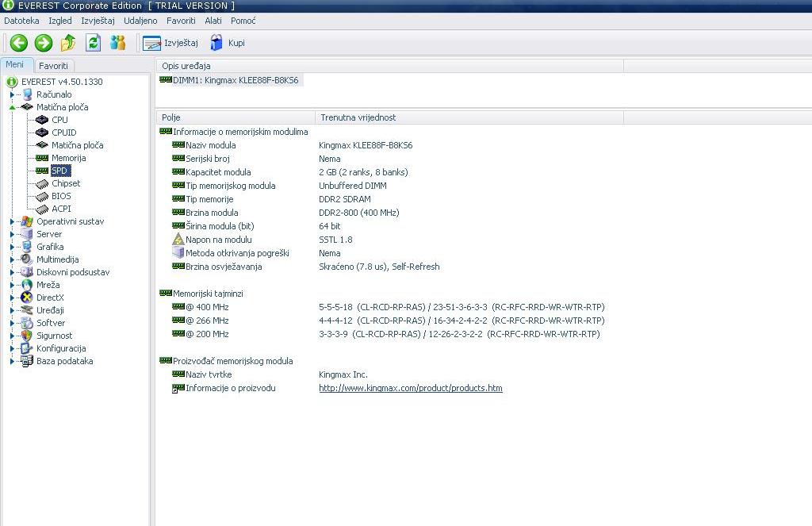Click the green forward arrow icon

click(44, 43)
